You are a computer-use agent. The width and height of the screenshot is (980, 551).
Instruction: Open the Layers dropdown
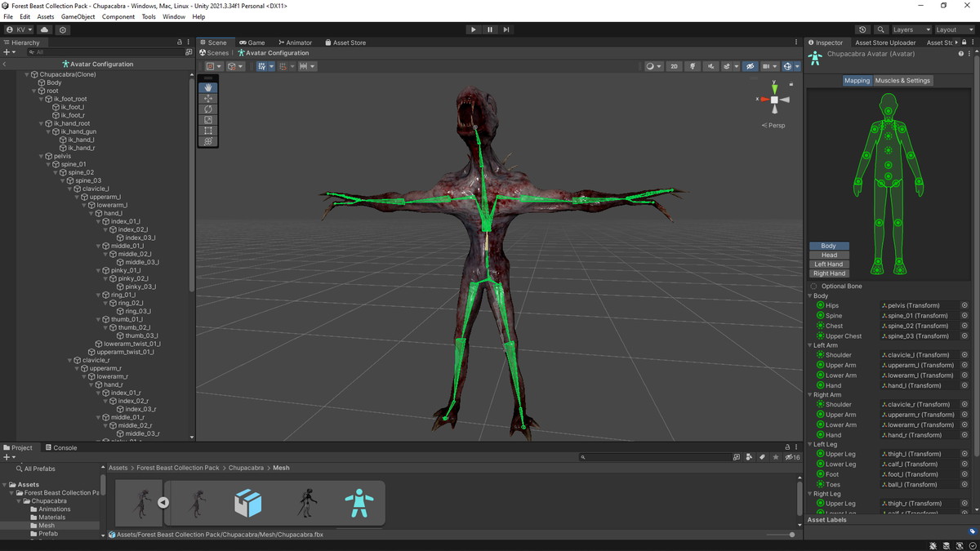tap(911, 29)
